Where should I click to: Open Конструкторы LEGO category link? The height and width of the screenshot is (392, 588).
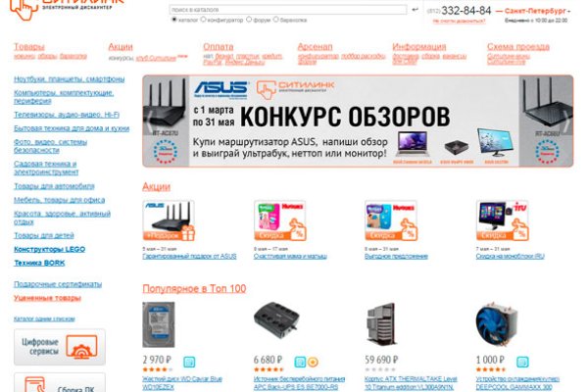pyautogui.click(x=50, y=249)
